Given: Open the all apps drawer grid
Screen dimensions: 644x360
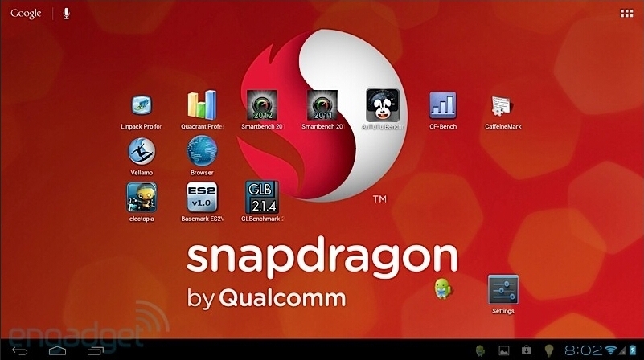Looking at the screenshot, I should [626, 14].
